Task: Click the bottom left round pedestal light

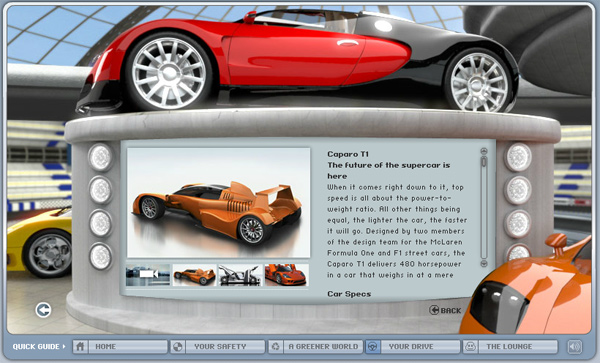Action: pos(100,256)
